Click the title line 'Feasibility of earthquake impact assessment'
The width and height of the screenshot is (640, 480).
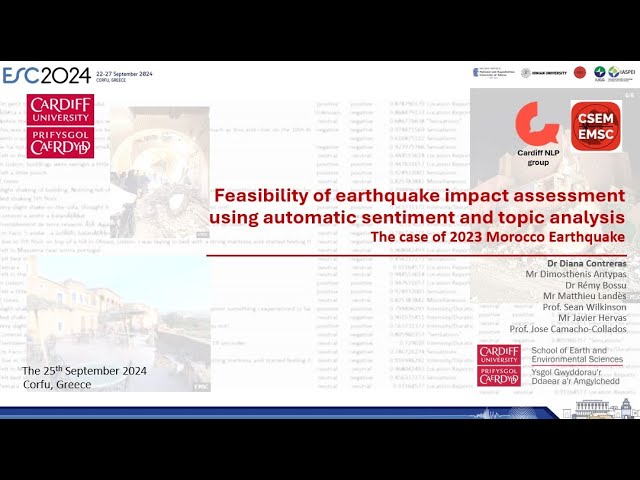coord(420,196)
